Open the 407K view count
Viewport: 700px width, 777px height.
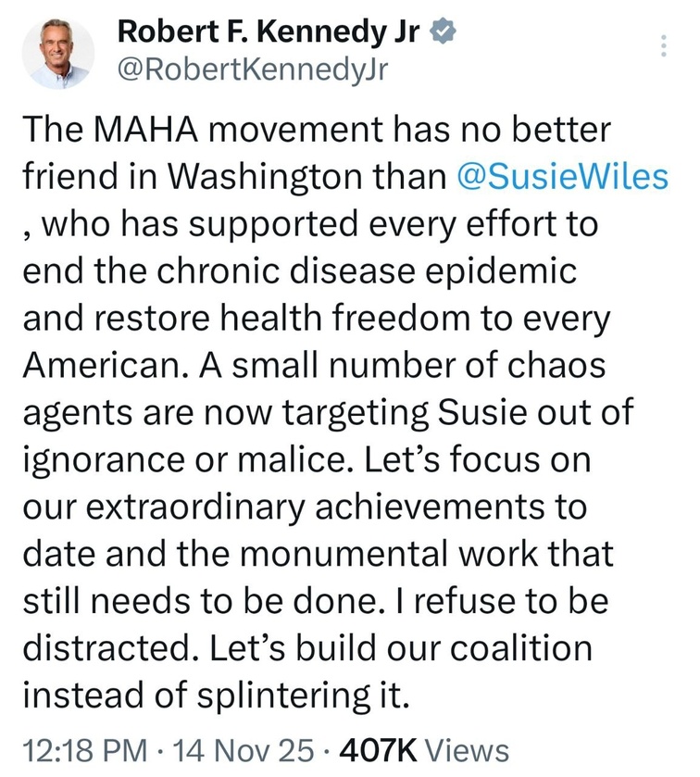tap(380, 750)
